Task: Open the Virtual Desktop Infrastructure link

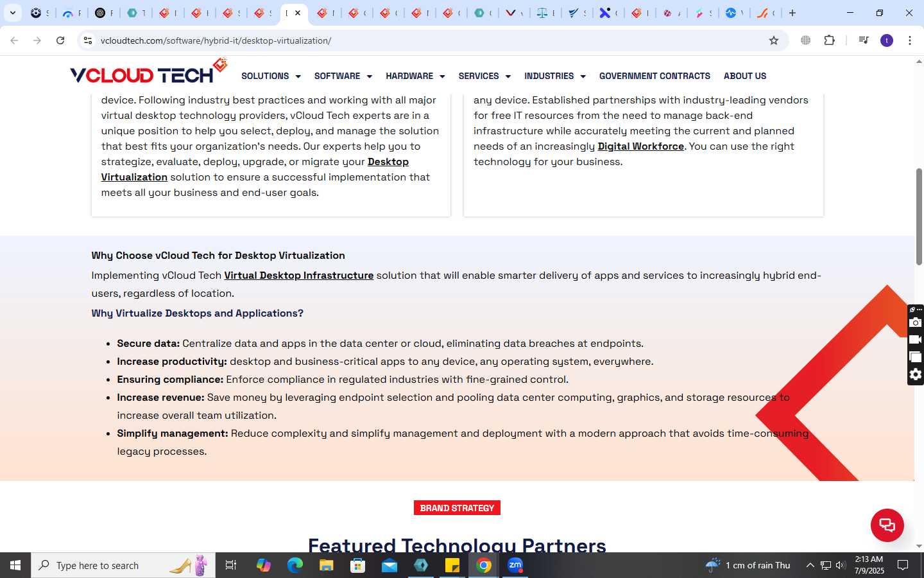Action: 298,276
